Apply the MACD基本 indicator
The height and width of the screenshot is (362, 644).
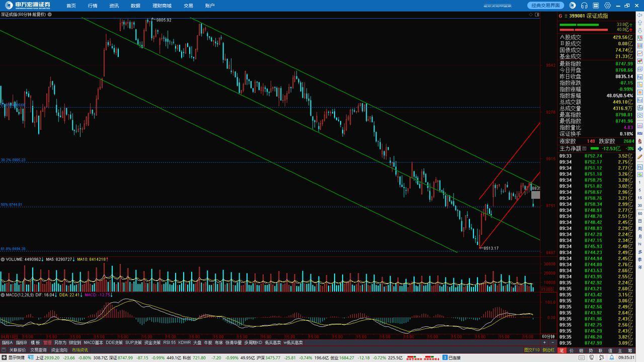click(x=93, y=343)
